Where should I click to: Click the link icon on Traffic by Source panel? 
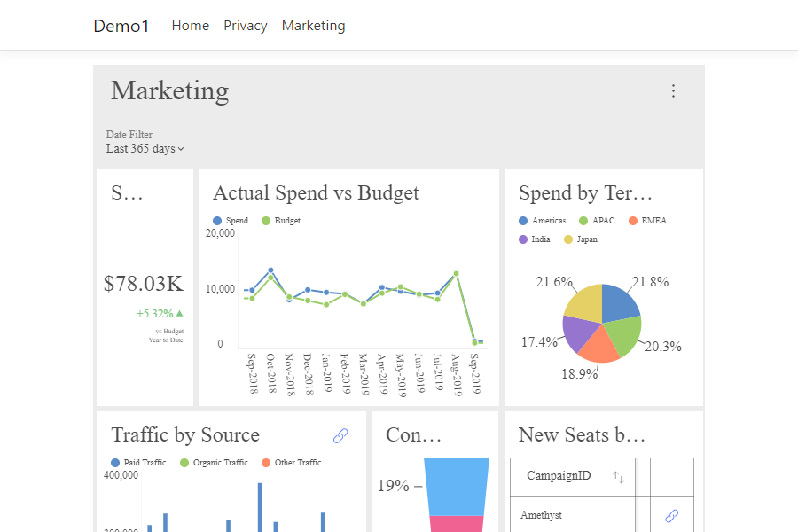point(340,435)
